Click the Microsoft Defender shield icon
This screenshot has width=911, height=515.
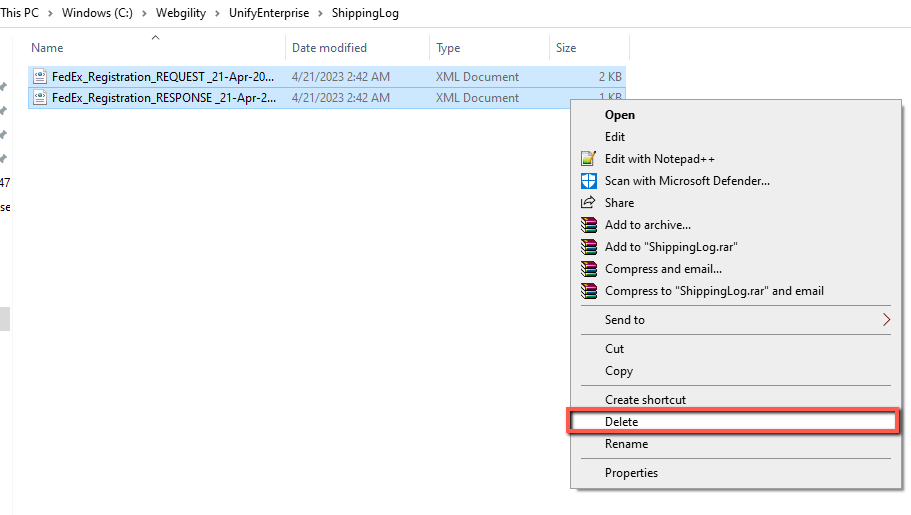click(589, 181)
